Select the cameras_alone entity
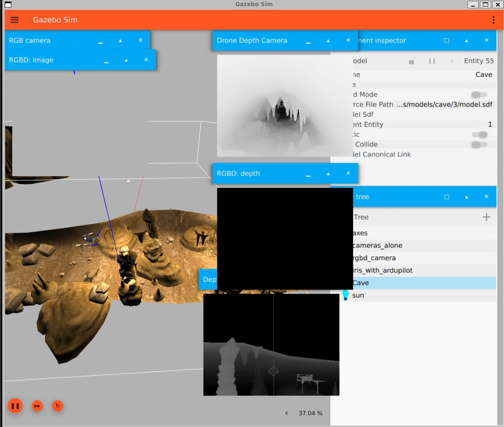The image size is (504, 427). [424, 245]
